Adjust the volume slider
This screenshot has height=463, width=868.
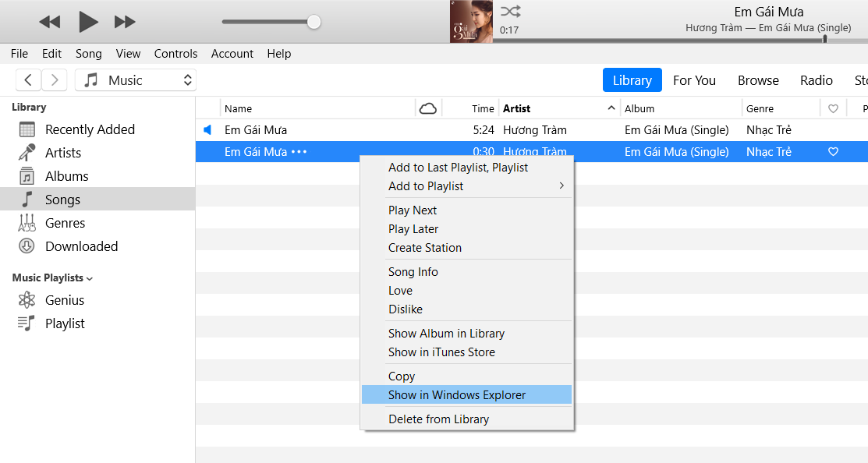[314, 22]
